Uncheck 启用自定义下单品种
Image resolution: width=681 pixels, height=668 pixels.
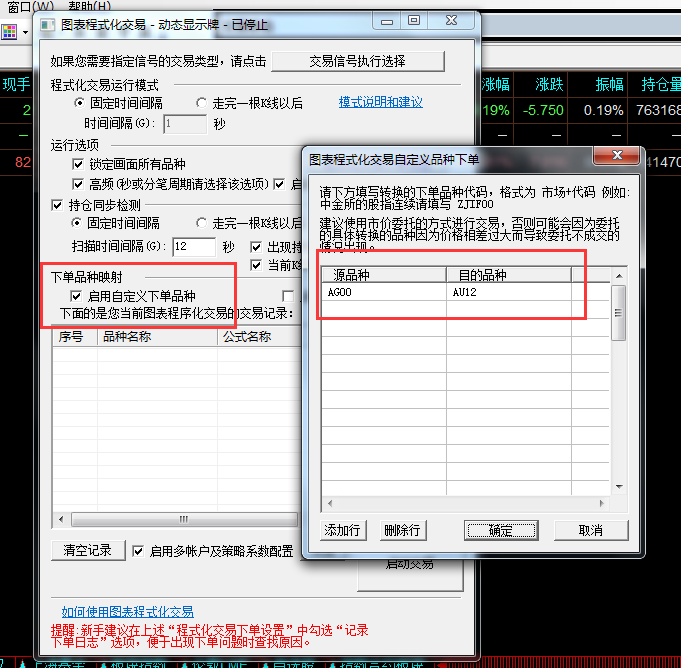(78, 296)
